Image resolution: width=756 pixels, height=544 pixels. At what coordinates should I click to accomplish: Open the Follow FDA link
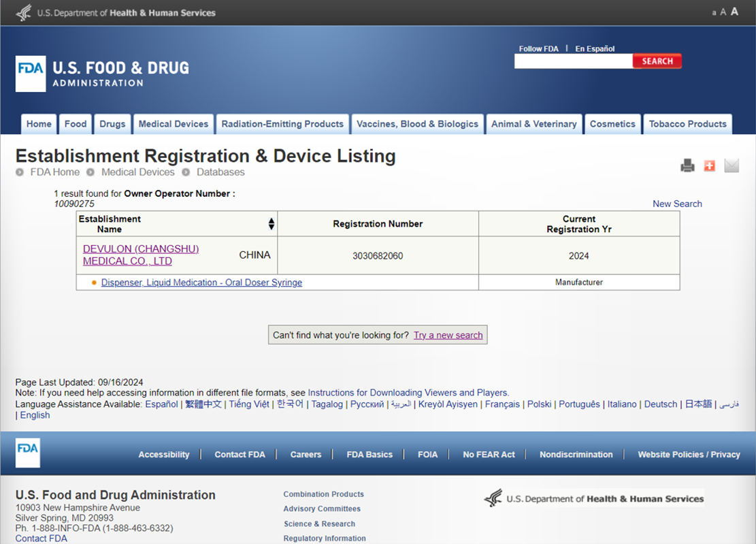[x=538, y=49]
